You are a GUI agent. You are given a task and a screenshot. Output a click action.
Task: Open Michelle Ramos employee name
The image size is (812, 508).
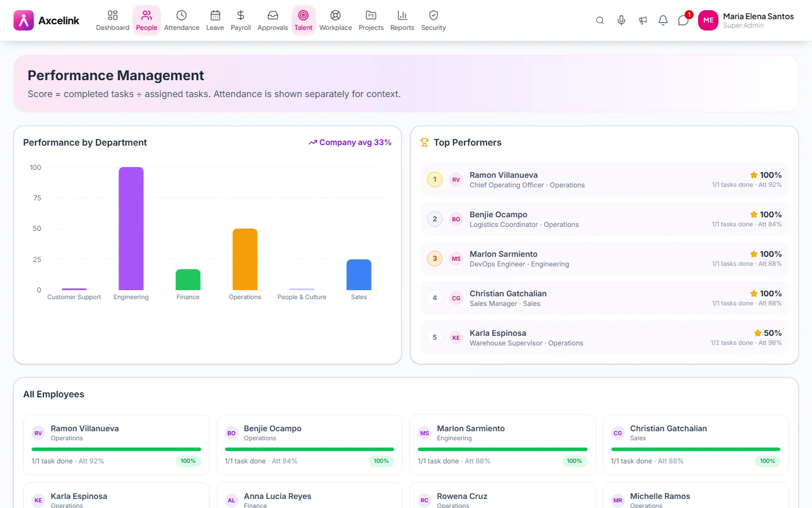coord(660,496)
